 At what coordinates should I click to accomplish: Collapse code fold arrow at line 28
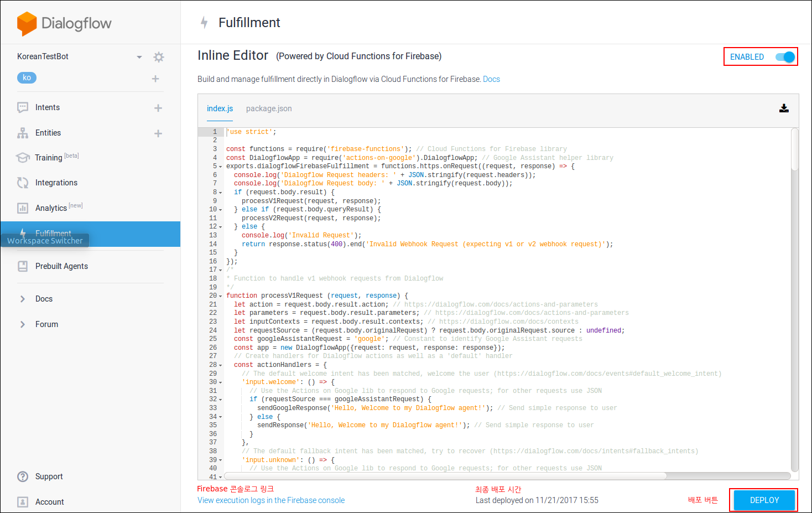(221, 365)
